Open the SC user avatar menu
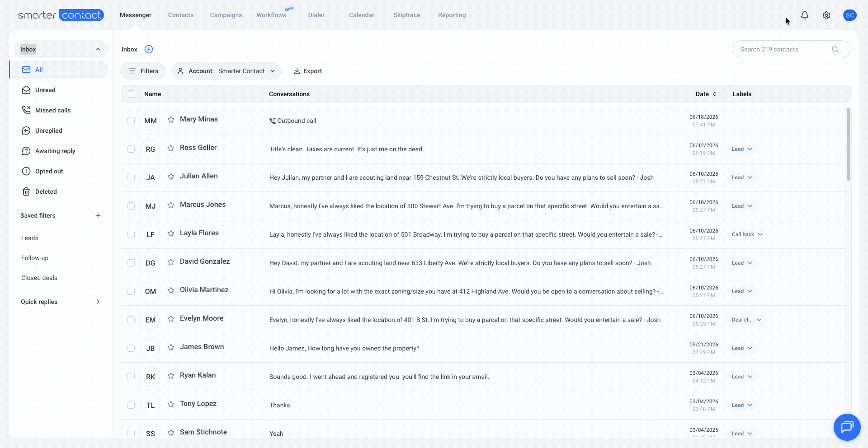Viewport: 868px width, 448px height. tap(850, 15)
